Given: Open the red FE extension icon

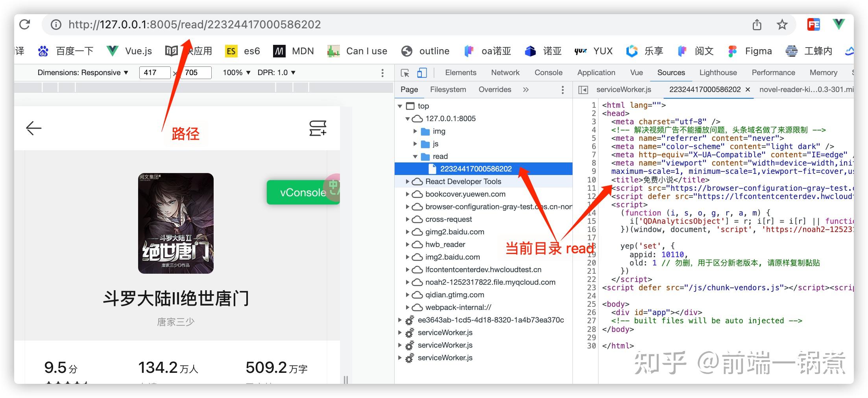Looking at the screenshot, I should (x=814, y=24).
